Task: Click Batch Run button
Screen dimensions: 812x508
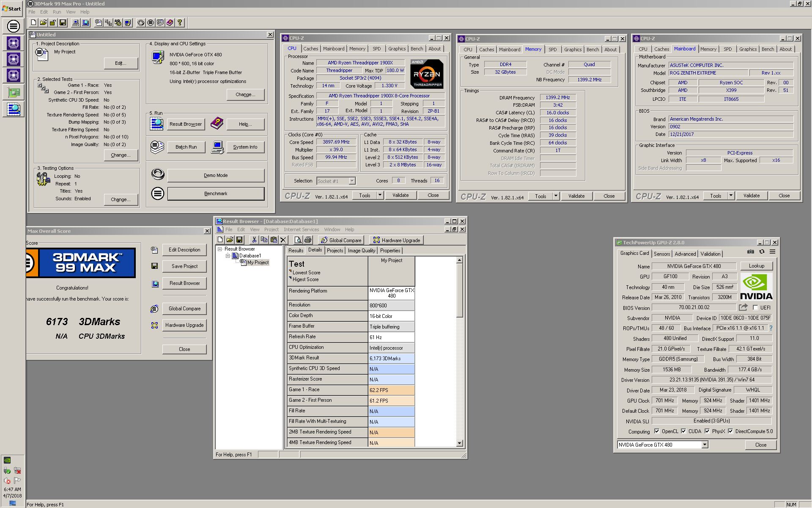Action: [x=186, y=147]
